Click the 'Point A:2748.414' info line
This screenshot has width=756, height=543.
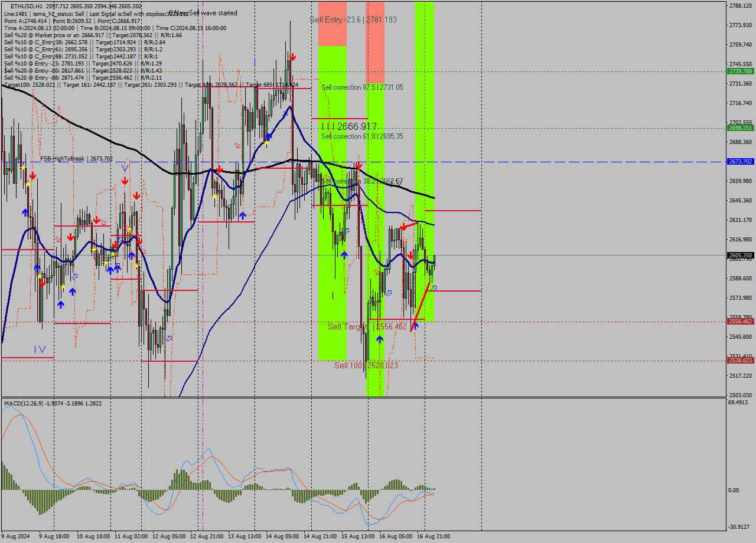tap(72, 21)
